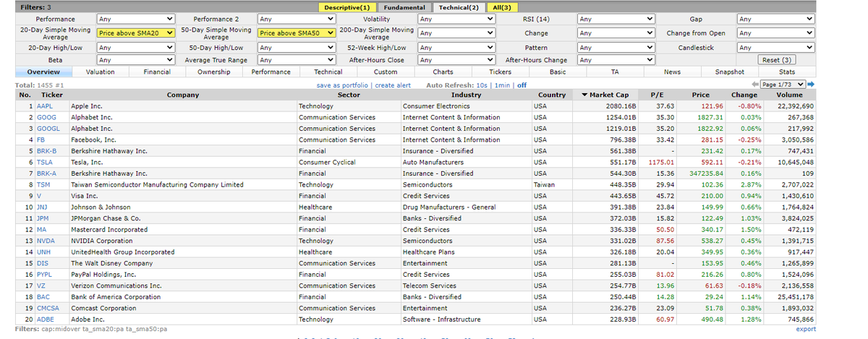Screen dimensions: 868x339
Task: Click the export link
Action: [x=806, y=329]
